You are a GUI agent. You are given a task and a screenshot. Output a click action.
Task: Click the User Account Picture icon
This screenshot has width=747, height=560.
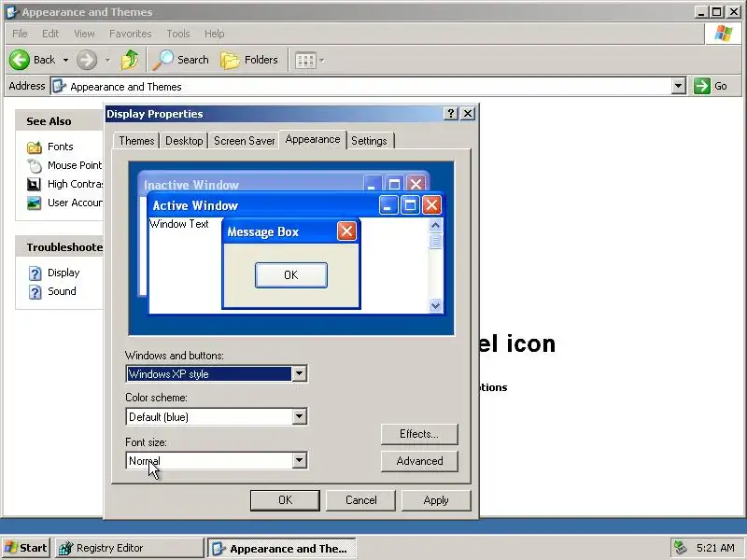click(x=34, y=203)
